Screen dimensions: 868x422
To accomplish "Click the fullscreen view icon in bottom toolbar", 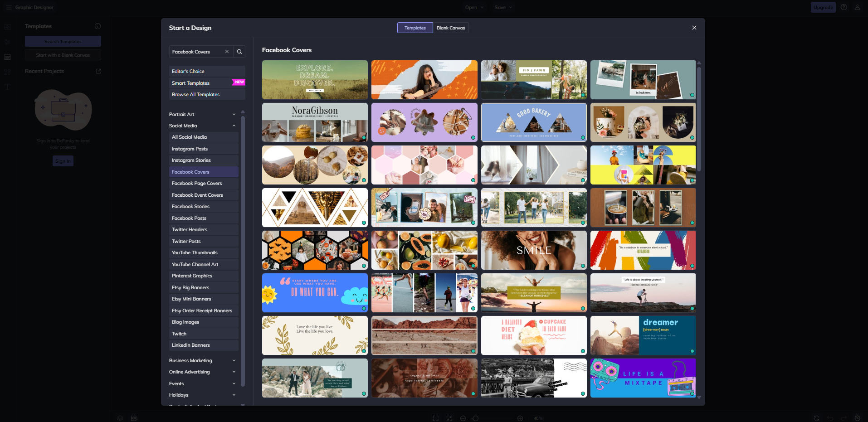I will pos(435,418).
